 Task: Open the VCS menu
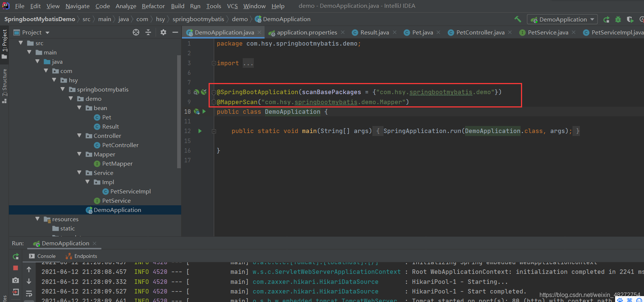(x=232, y=6)
